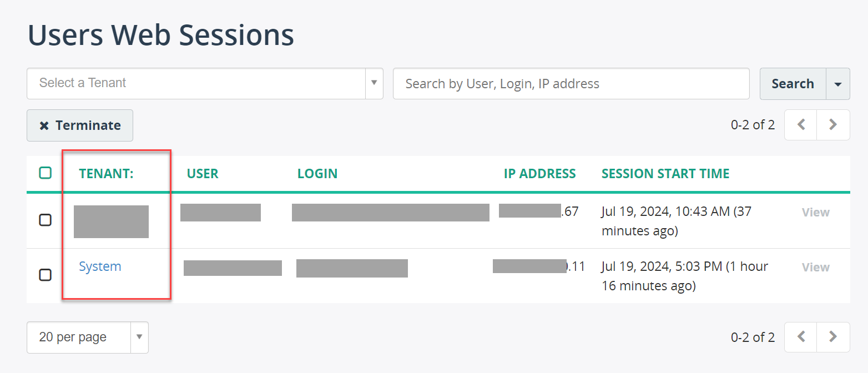Open the 20 per page selector
Viewport: 868px width, 373px height.
click(88, 337)
